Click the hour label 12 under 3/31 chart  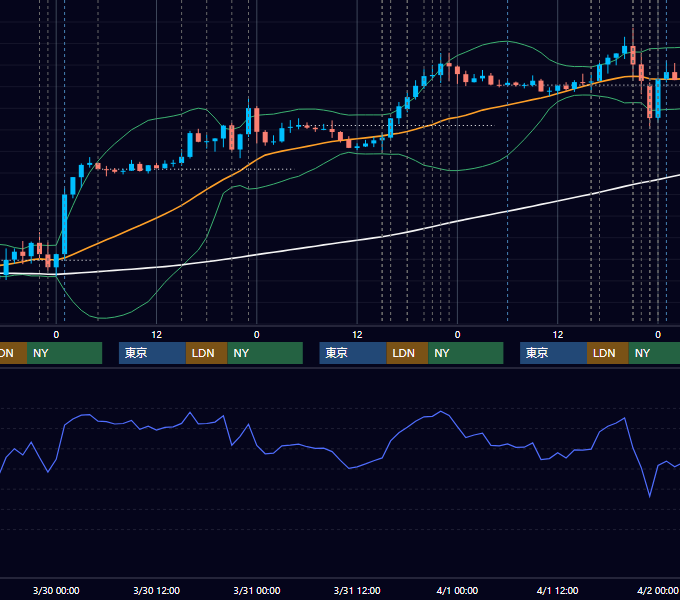357,335
